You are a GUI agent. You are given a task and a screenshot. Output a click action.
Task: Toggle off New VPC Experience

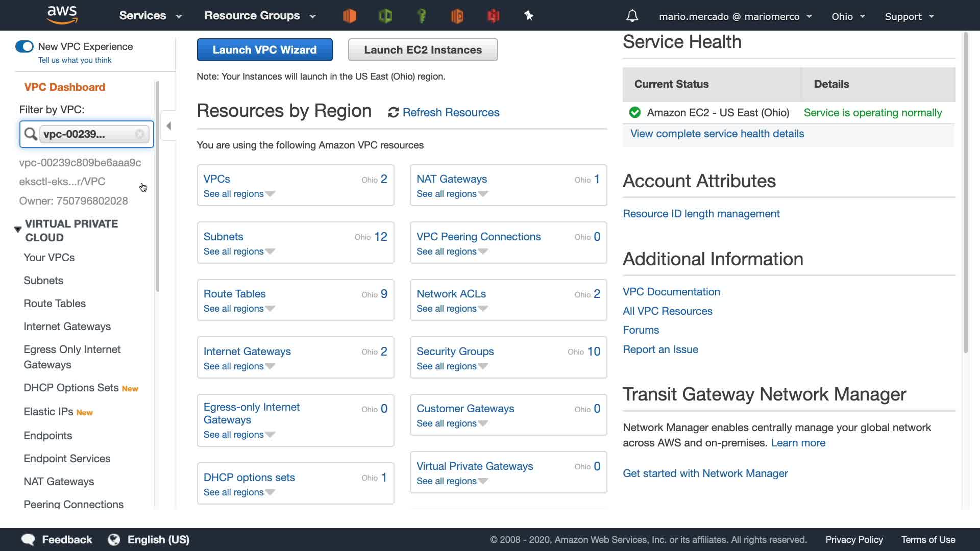click(x=24, y=46)
